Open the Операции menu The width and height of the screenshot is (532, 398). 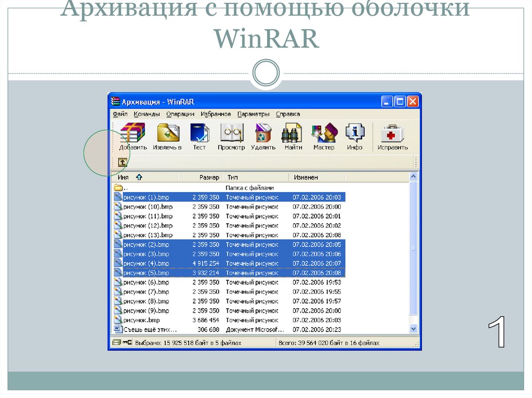click(180, 114)
